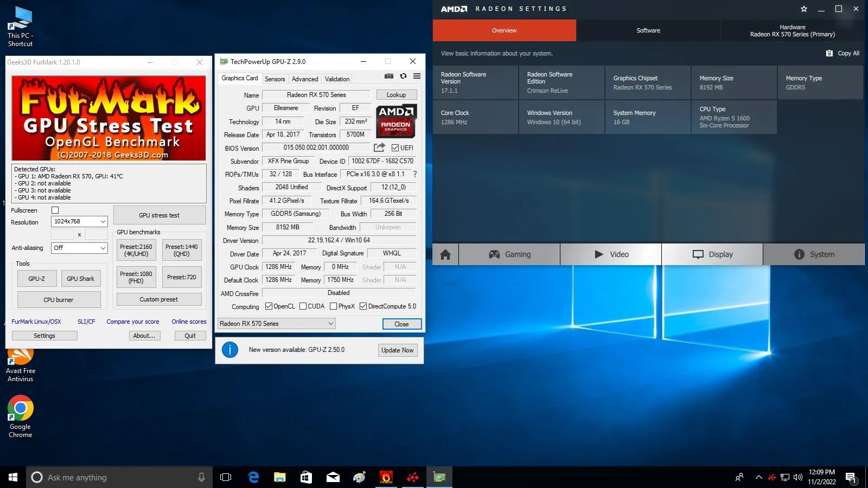Open the Action Center notifications icon
The height and width of the screenshot is (488, 868).
tap(851, 477)
